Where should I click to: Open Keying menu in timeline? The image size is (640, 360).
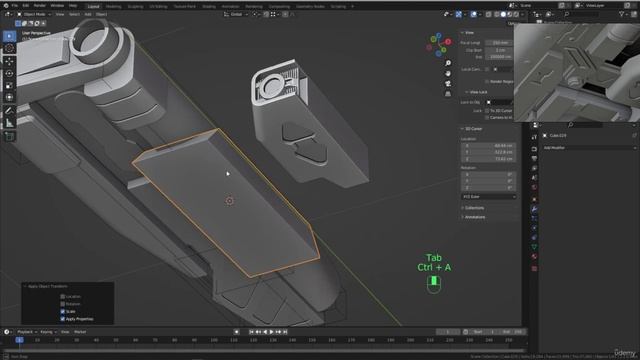click(48, 332)
